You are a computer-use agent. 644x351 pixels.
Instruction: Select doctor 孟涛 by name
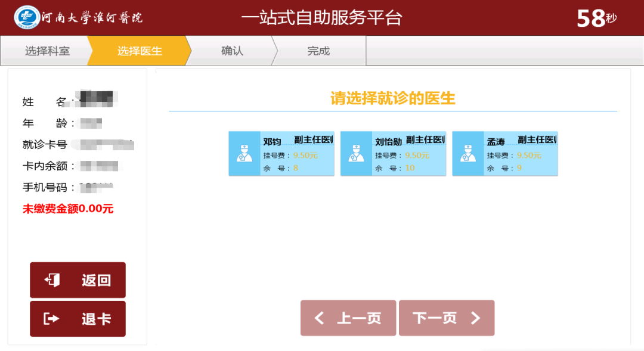point(496,142)
